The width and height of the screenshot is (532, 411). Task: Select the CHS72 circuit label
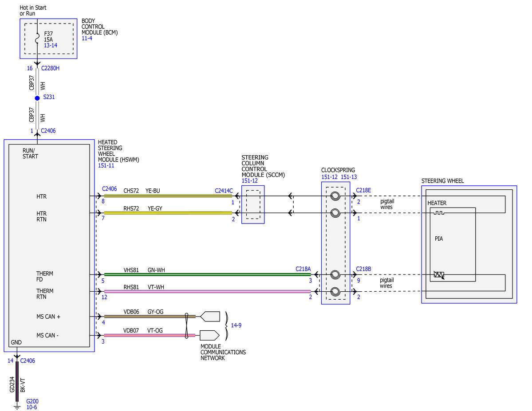pyautogui.click(x=131, y=191)
